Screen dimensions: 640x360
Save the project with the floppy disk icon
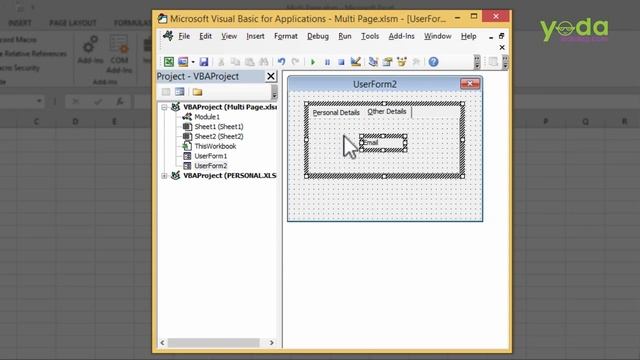[x=204, y=62]
